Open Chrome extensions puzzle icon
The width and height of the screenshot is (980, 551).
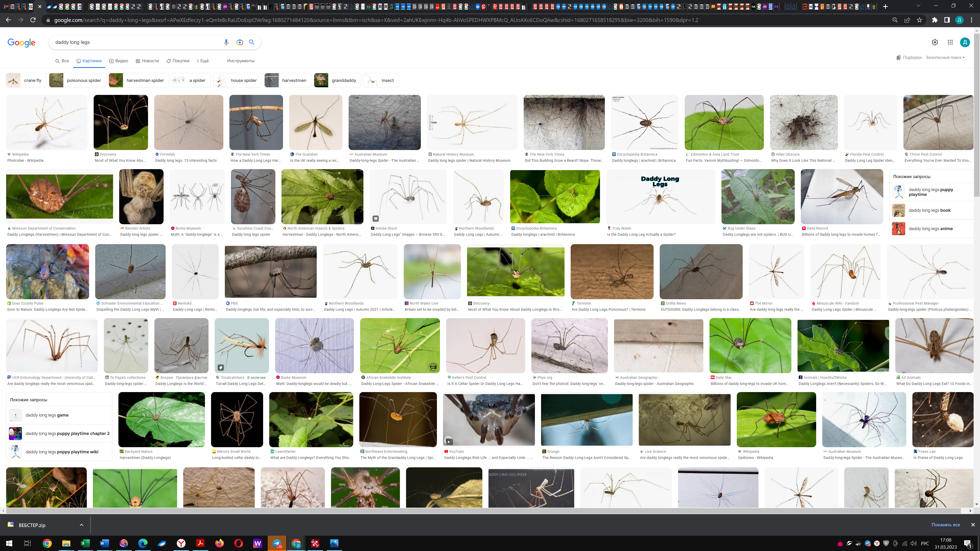[935, 20]
